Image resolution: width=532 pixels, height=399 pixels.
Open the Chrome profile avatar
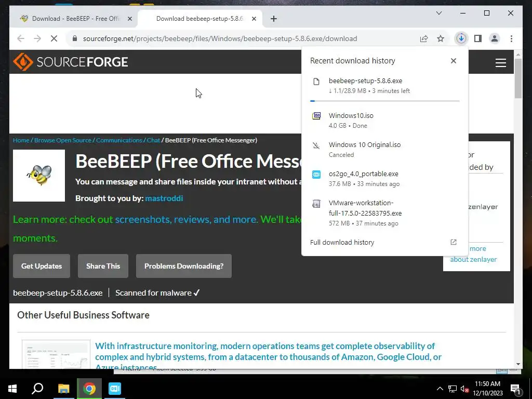click(495, 38)
